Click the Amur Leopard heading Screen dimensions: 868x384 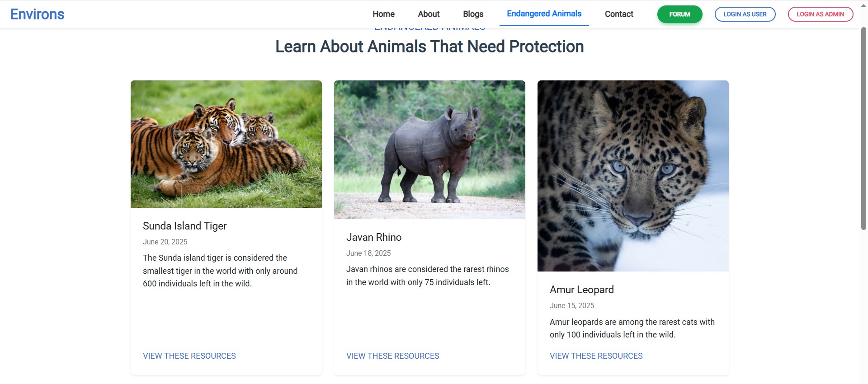[581, 290]
